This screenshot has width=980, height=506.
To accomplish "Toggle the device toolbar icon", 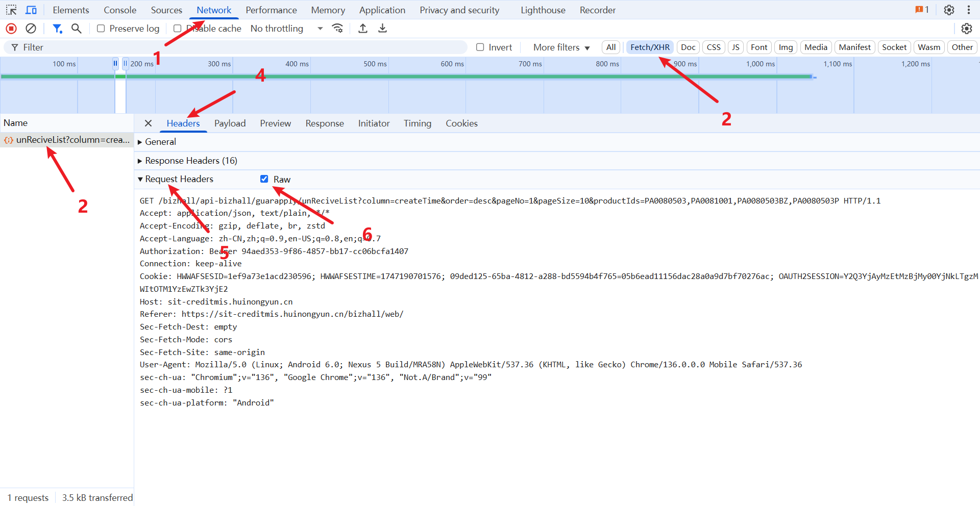I will click(31, 10).
